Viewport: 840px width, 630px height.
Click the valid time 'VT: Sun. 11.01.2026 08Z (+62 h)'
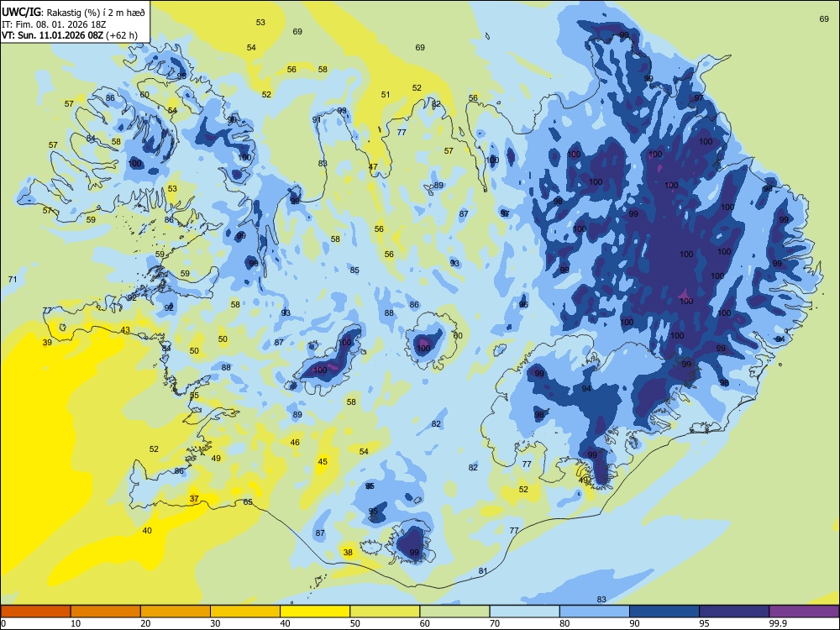click(69, 35)
